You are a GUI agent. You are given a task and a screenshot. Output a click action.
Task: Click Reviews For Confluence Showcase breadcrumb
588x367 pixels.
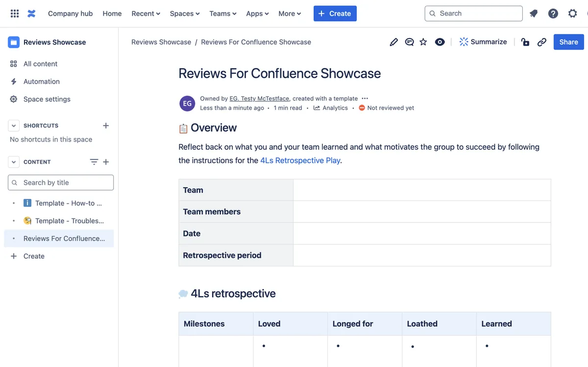[256, 42]
